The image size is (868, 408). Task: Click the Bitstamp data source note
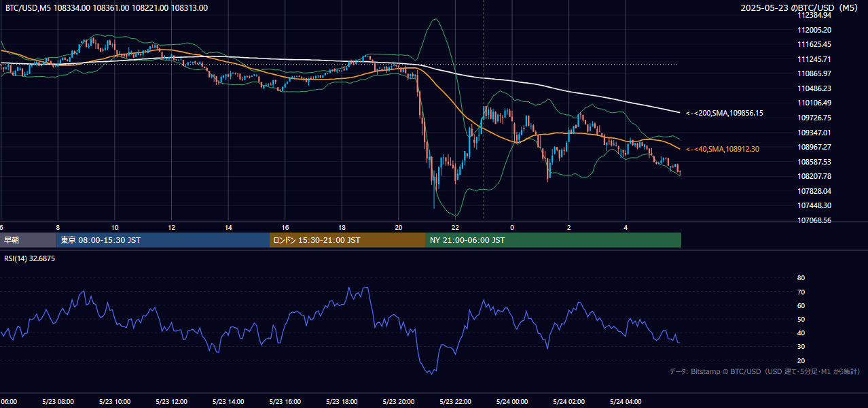[x=765, y=371]
